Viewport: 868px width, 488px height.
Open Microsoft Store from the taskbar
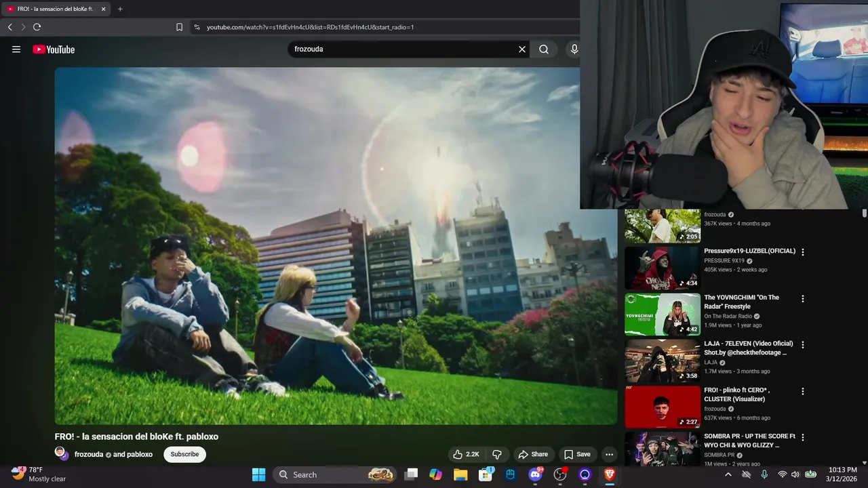486,474
